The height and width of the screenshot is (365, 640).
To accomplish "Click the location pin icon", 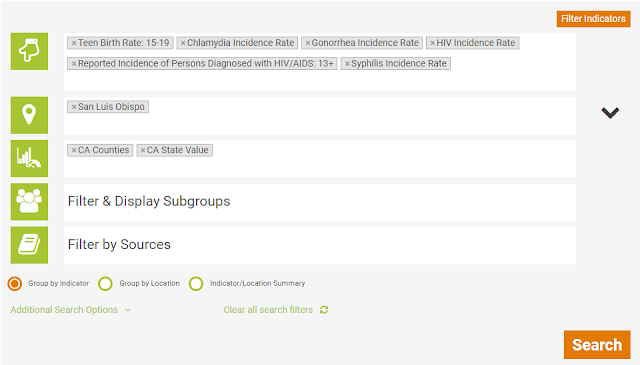I will [29, 115].
